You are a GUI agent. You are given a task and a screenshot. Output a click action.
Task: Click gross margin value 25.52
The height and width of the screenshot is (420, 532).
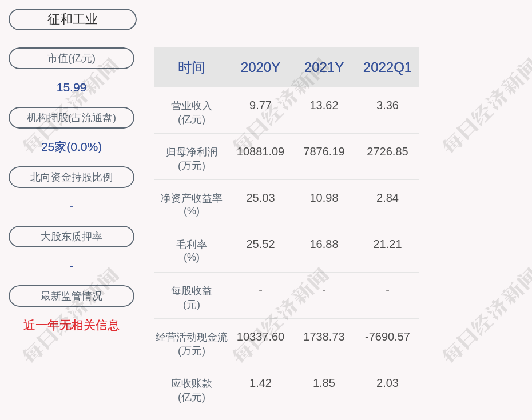(260, 244)
